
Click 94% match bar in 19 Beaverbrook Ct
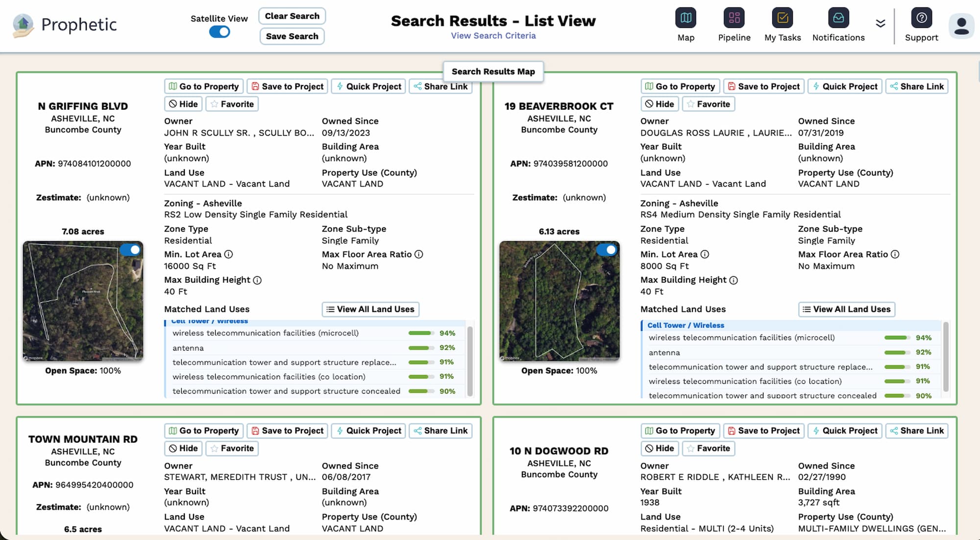click(x=897, y=338)
